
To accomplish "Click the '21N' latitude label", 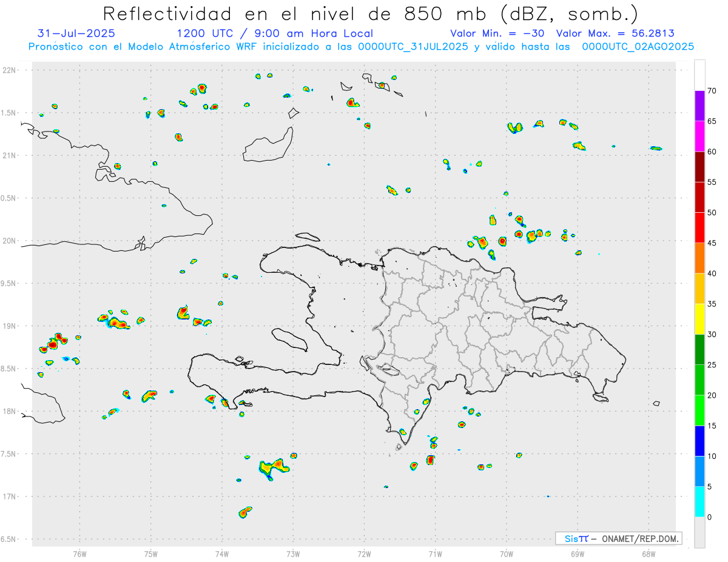I will pyautogui.click(x=10, y=155).
